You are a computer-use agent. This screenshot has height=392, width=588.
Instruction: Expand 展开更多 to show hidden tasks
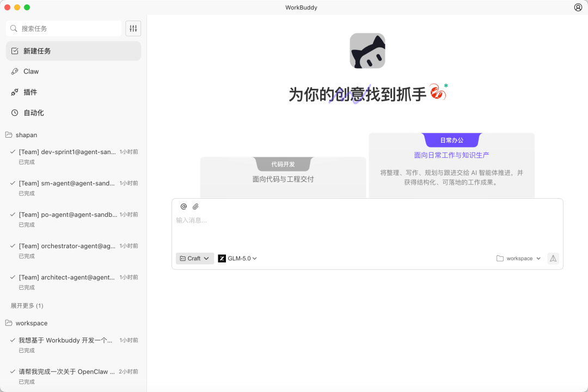click(26, 305)
